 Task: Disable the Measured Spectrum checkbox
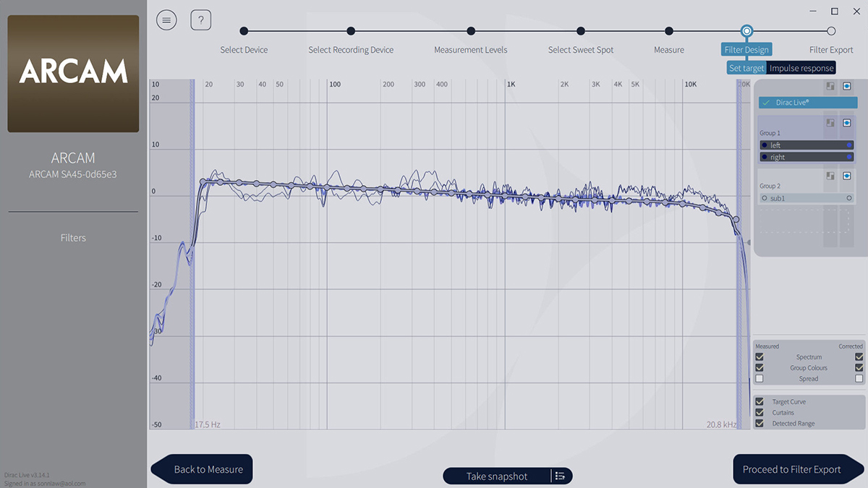tap(759, 357)
